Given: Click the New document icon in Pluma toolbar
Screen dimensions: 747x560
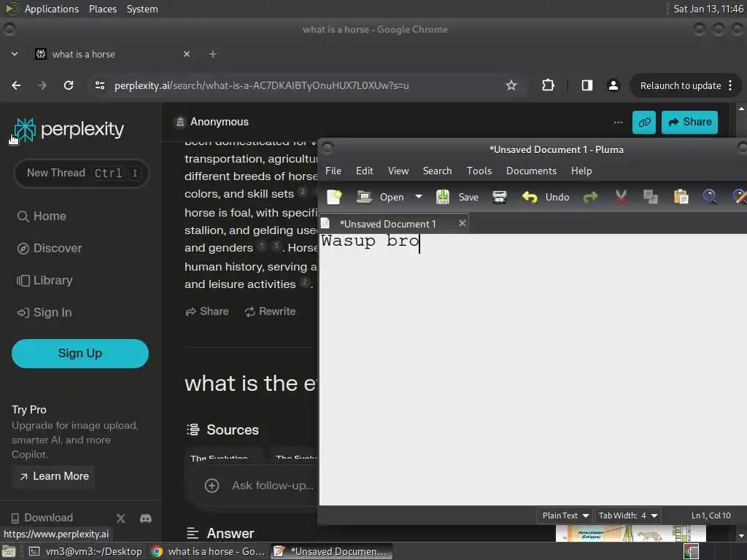Looking at the screenshot, I should click(334, 197).
